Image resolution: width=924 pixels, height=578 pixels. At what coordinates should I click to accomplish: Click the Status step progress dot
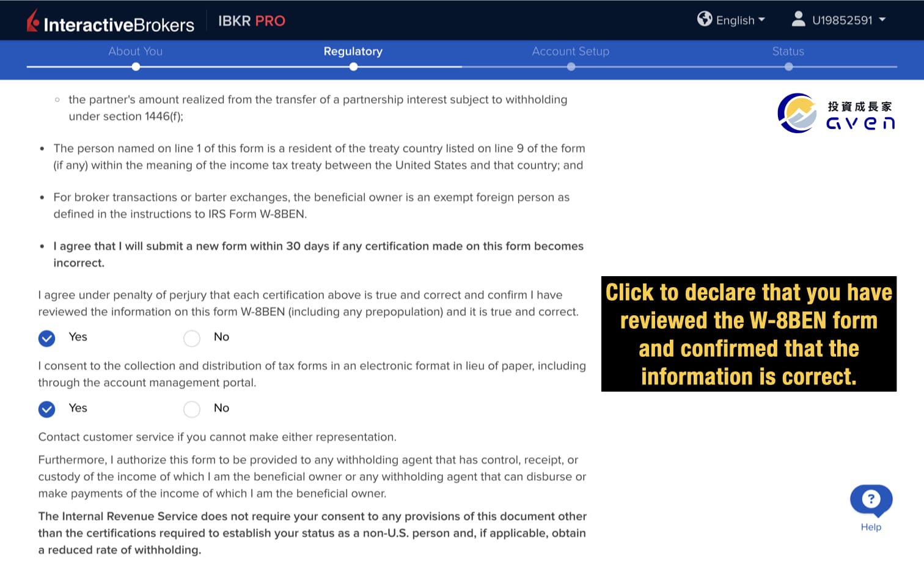(788, 67)
